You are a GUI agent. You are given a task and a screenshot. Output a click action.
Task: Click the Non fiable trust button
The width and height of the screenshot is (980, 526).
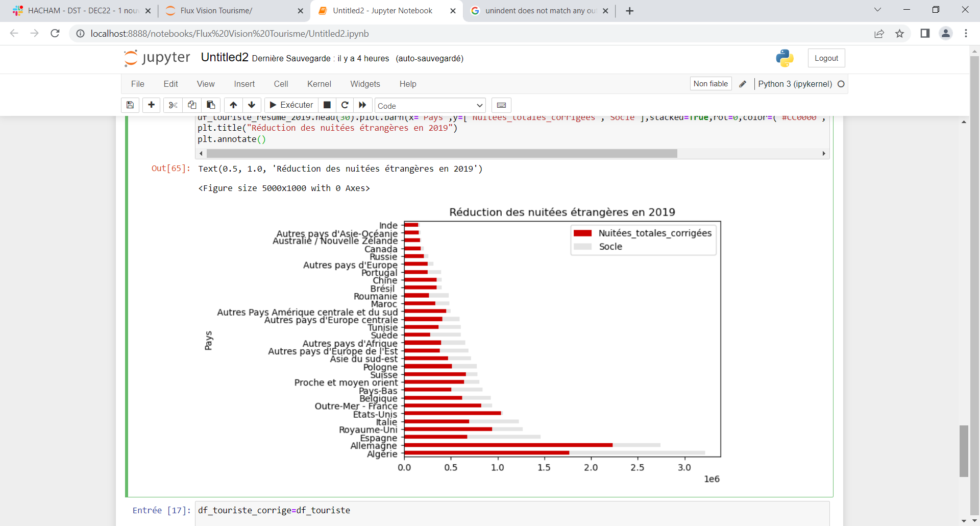point(710,84)
